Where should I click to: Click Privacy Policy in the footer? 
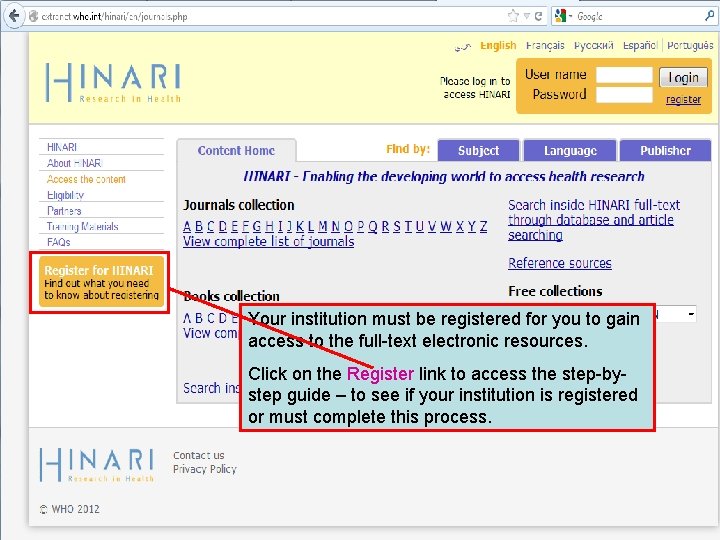(205, 469)
